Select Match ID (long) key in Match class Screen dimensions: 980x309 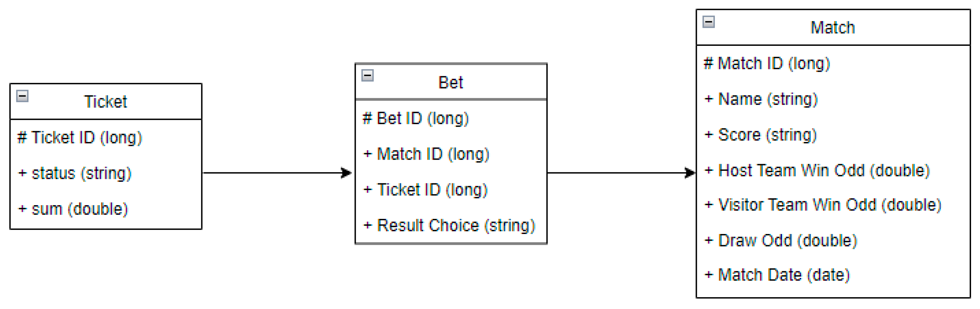point(767,64)
